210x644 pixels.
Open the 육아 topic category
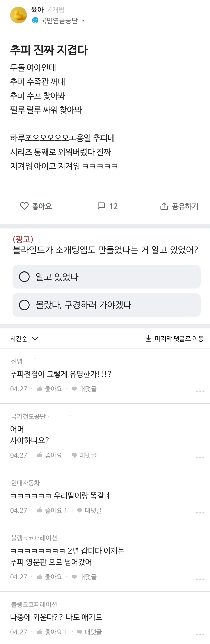click(37, 10)
